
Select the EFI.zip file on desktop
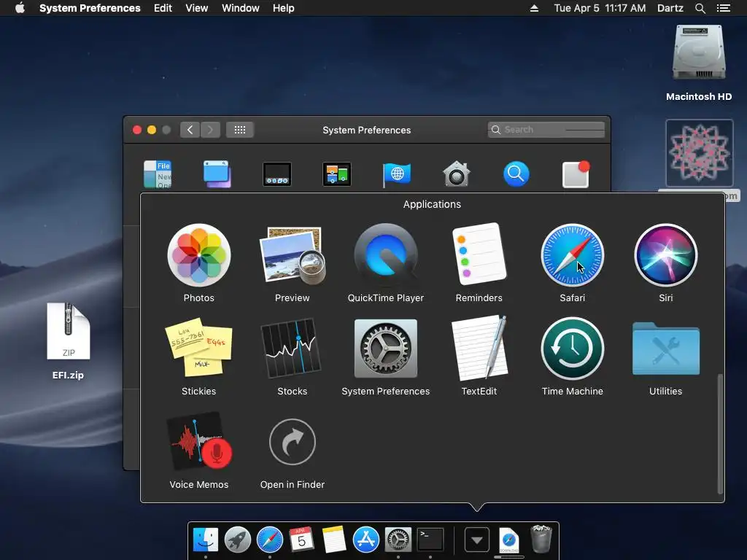68,332
